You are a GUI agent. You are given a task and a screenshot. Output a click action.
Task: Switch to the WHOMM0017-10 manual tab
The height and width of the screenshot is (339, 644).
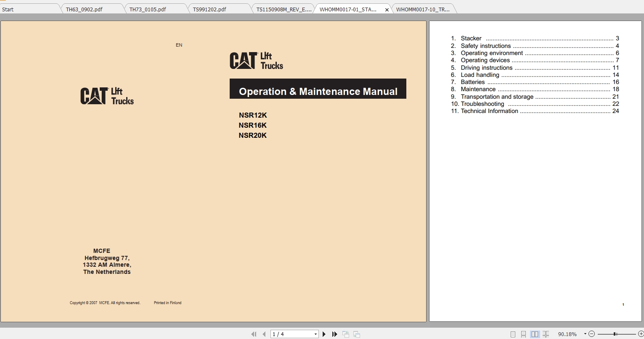[422, 8]
